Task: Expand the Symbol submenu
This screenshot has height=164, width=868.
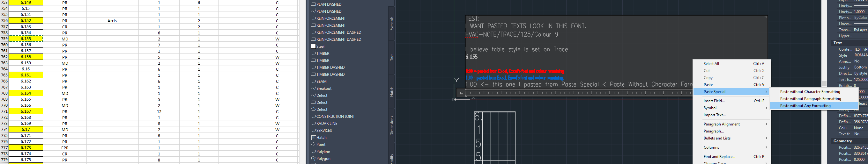Action: [x=731, y=108]
